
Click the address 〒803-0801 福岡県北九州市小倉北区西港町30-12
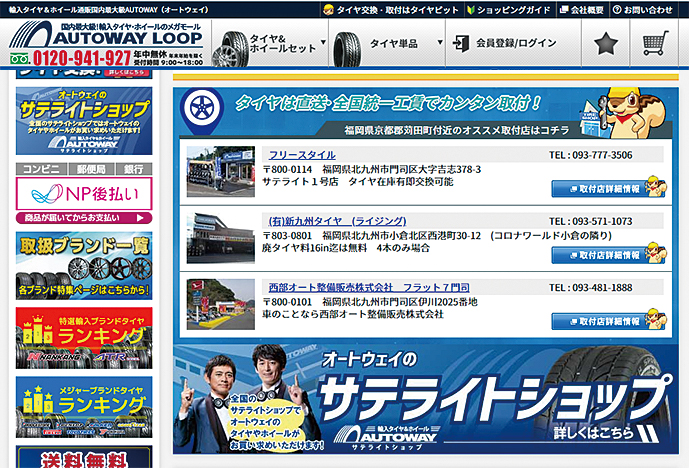coord(372,236)
